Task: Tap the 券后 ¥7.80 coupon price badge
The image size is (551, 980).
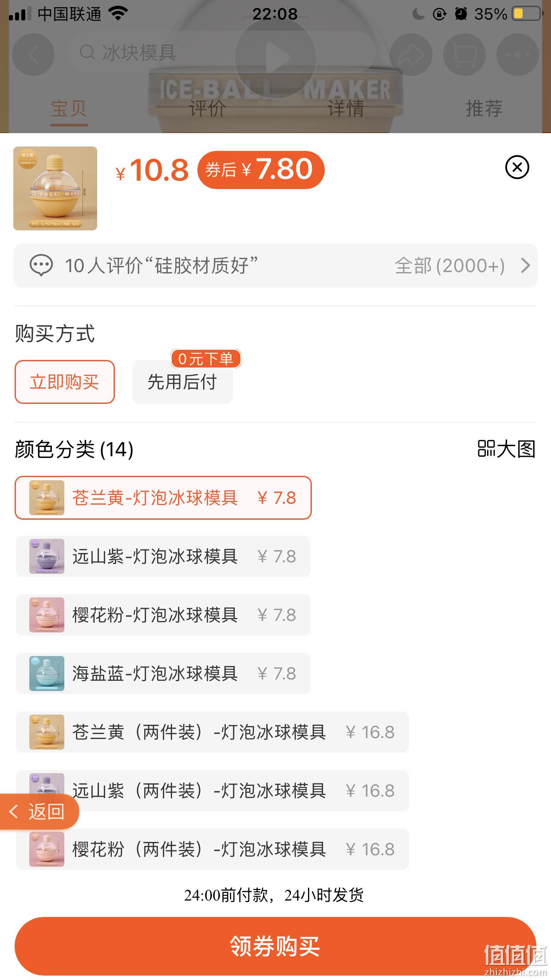Action: point(261,170)
